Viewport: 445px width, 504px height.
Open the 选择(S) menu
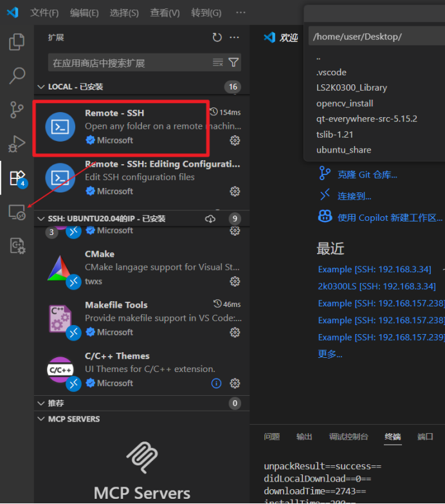coord(124,13)
